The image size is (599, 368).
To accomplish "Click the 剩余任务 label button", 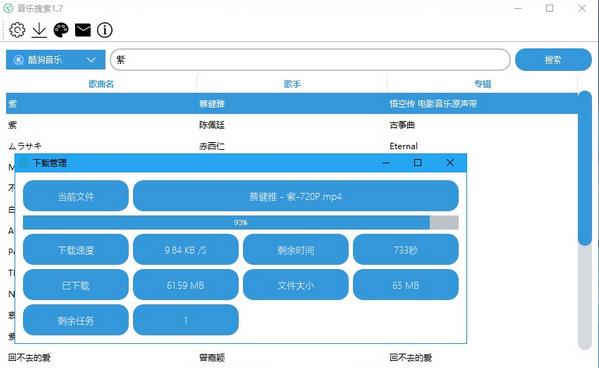I will point(76,320).
